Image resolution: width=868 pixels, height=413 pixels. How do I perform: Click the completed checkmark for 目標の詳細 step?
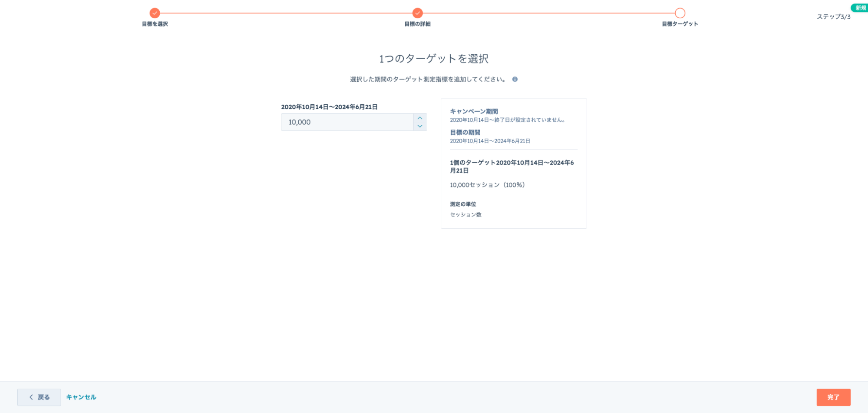pos(417,13)
